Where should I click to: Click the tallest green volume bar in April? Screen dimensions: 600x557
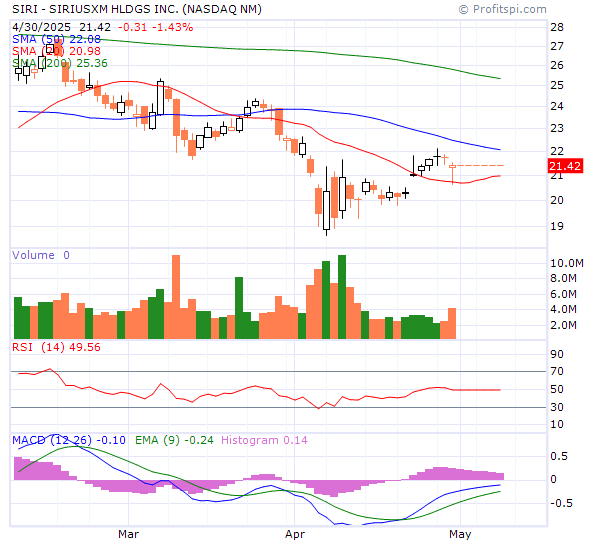(x=342, y=297)
